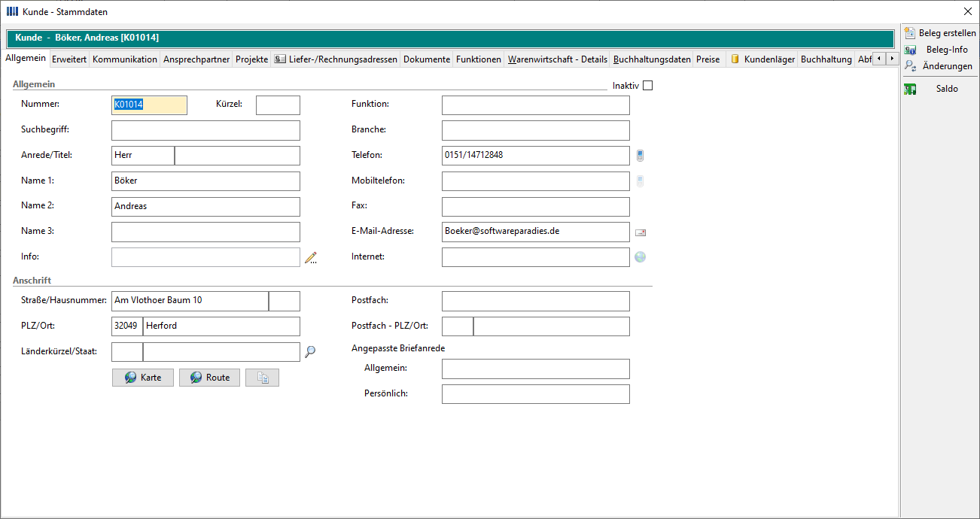Viewport: 980px width, 519px height.
Task: Edit Info text with the pencil icon
Action: (311, 258)
